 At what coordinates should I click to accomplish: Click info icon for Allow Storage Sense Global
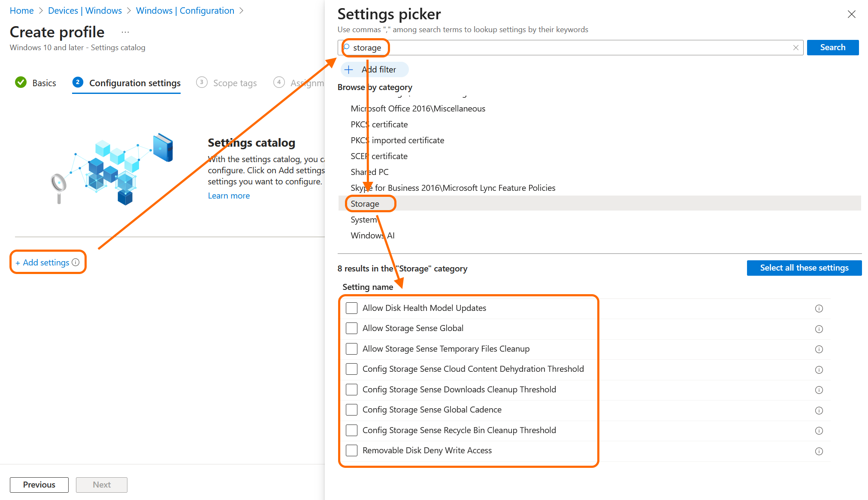pyautogui.click(x=819, y=329)
